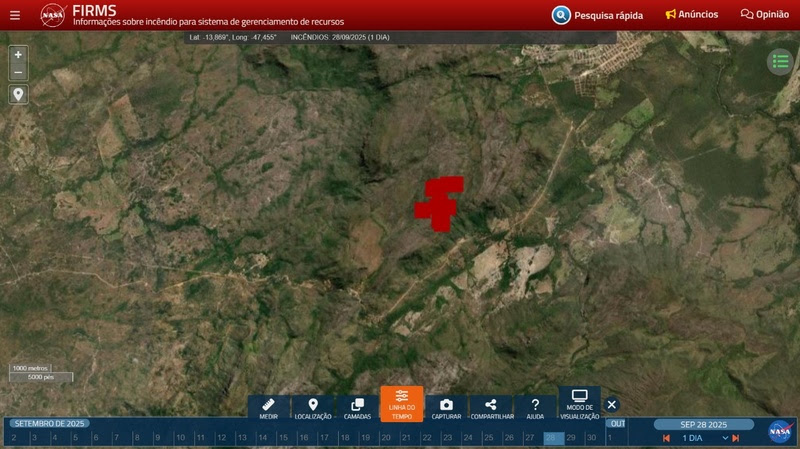Toggle the Linha do Tempo timeline
The width and height of the screenshot is (800, 449).
click(401, 404)
